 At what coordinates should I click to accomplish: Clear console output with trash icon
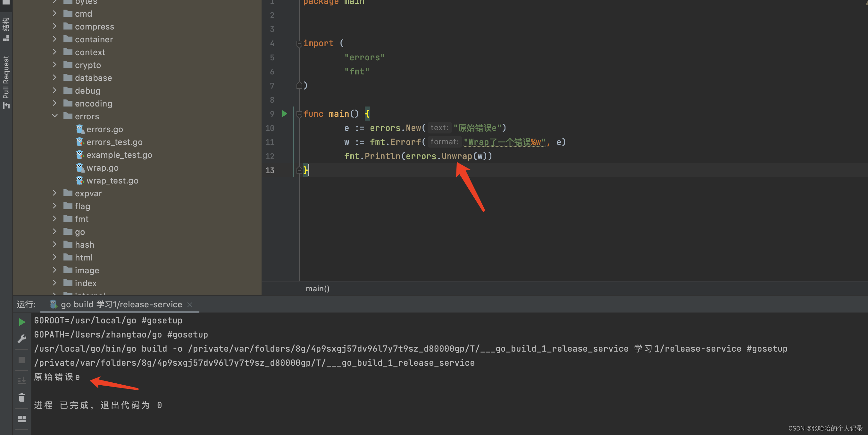tap(22, 397)
